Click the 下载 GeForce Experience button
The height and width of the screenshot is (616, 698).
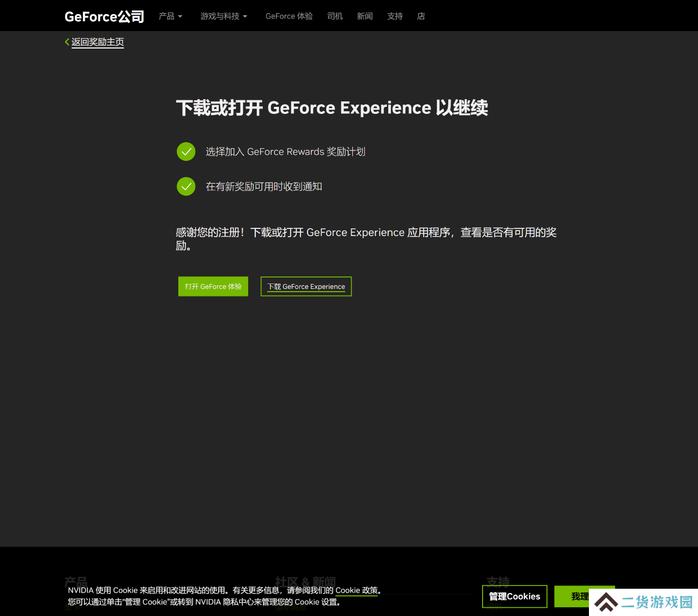click(x=306, y=287)
